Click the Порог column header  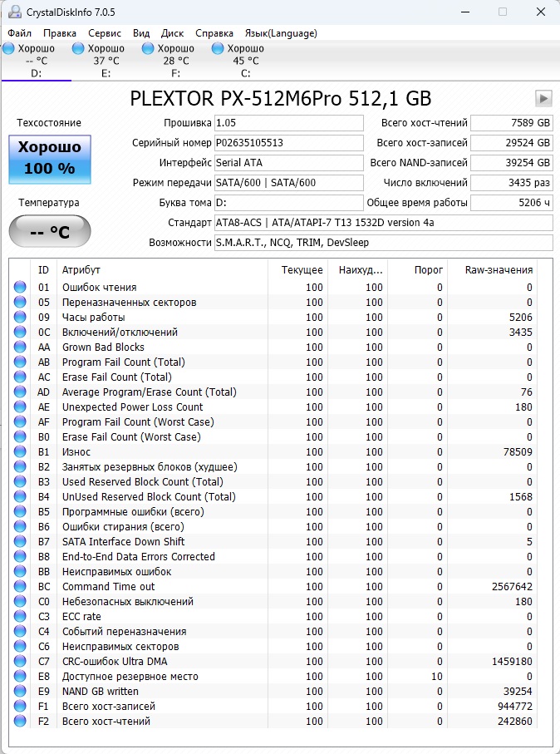click(x=417, y=270)
